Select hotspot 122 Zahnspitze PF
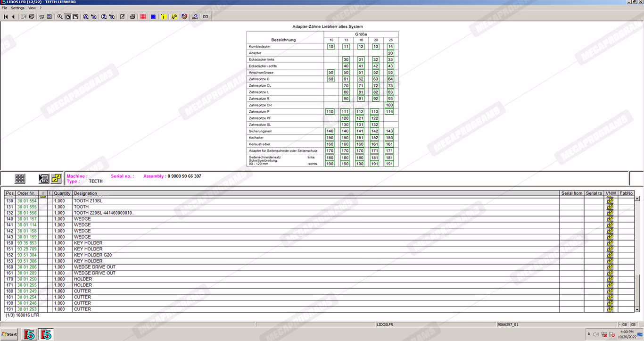 (x=375, y=118)
